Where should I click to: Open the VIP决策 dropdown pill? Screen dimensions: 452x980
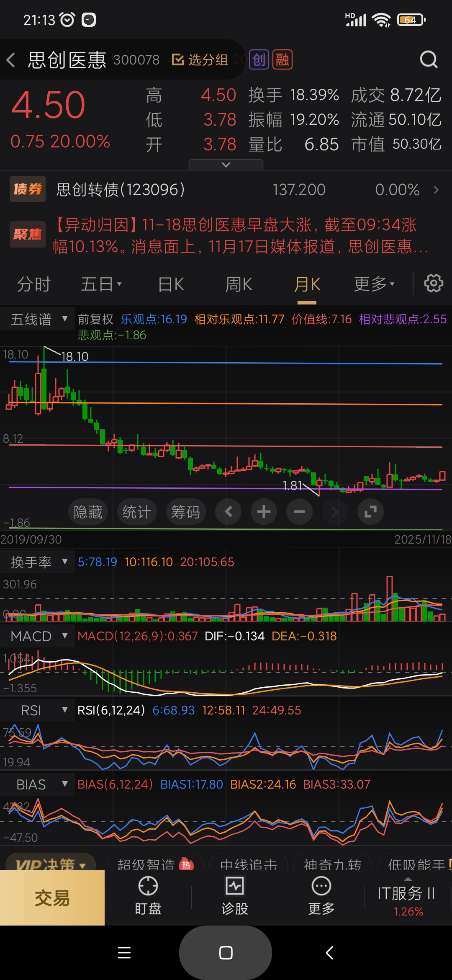pos(51,862)
